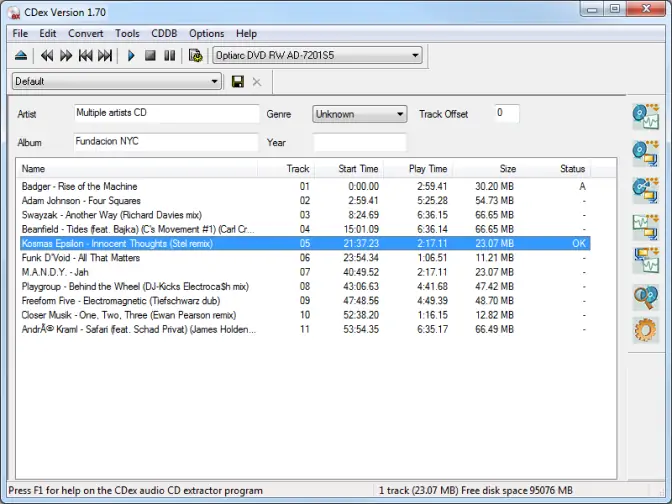
Task: Click the CDDB query toolbar icon
Action: (195, 56)
